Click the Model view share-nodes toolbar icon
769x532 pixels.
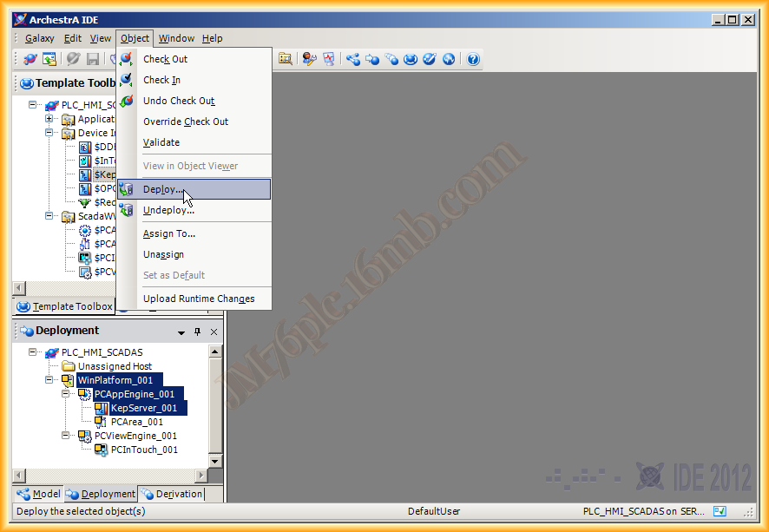[352, 59]
